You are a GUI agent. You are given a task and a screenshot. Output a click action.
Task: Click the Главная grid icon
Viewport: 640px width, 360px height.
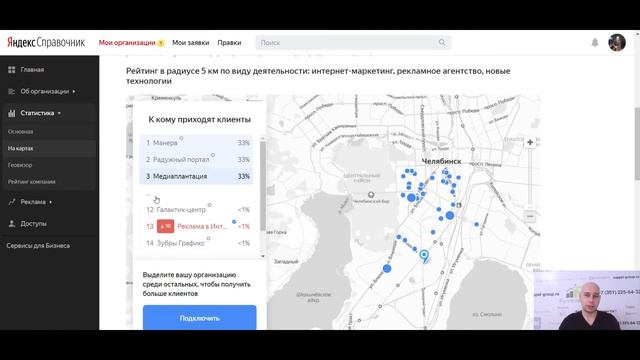click(x=11, y=70)
